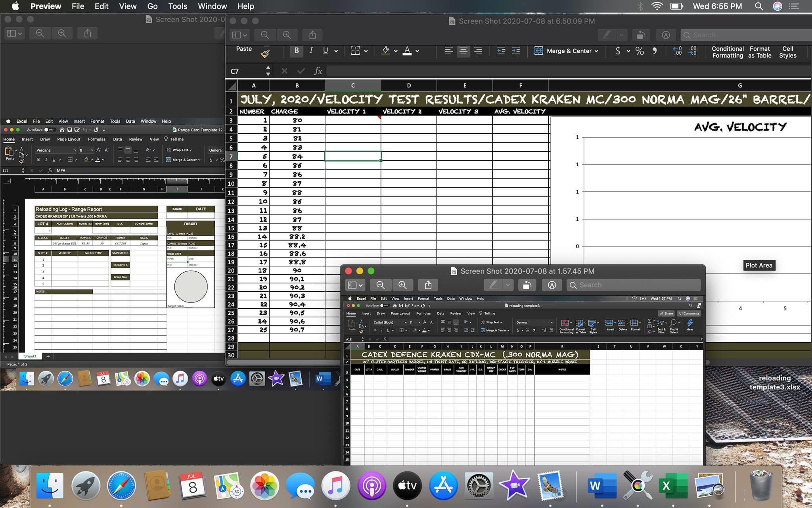This screenshot has height=508, width=812.
Task: Toggle Italic in the 6.50.09 PM screenshot ribbon
Action: click(x=311, y=51)
